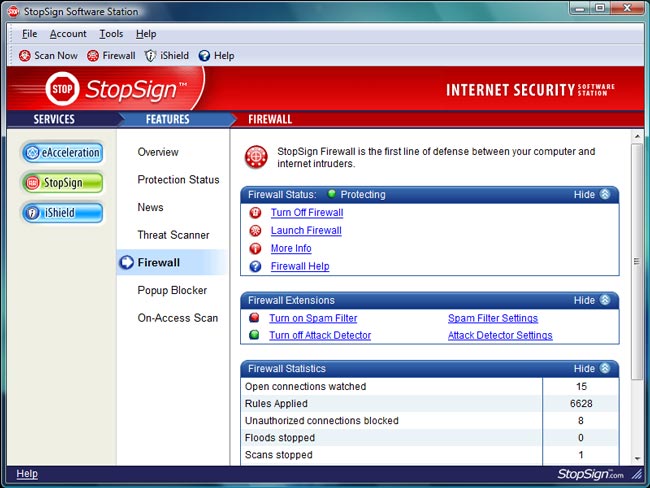Click the Scans stopped row

[x=430, y=454]
